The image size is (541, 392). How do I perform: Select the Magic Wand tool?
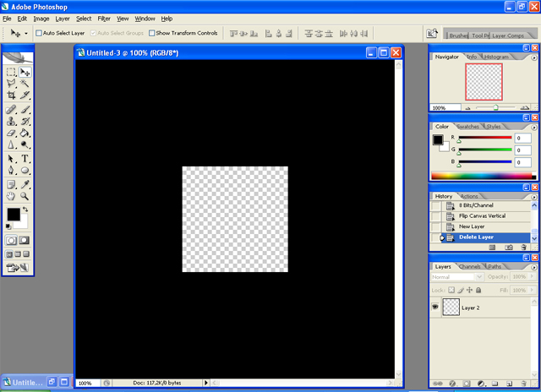pos(25,84)
